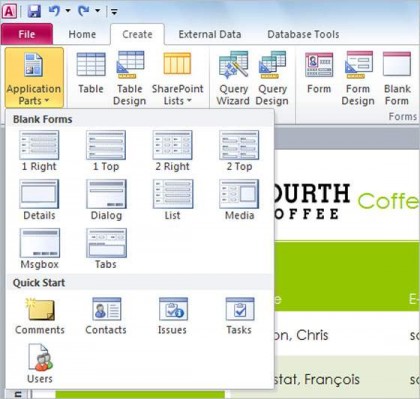
Task: Pick the List blank form
Action: coord(173,200)
